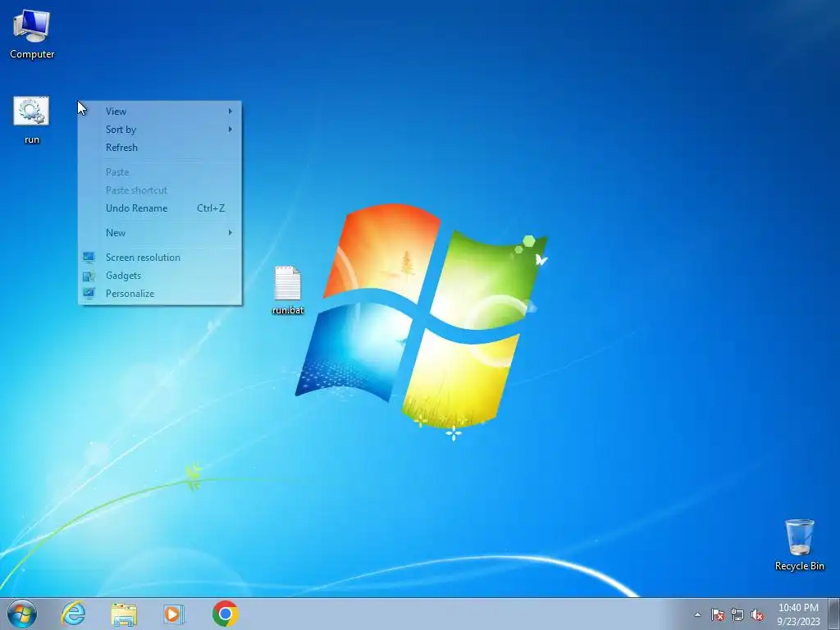Open the Computer desktop icon
This screenshot has height=630, width=840.
pos(32,33)
